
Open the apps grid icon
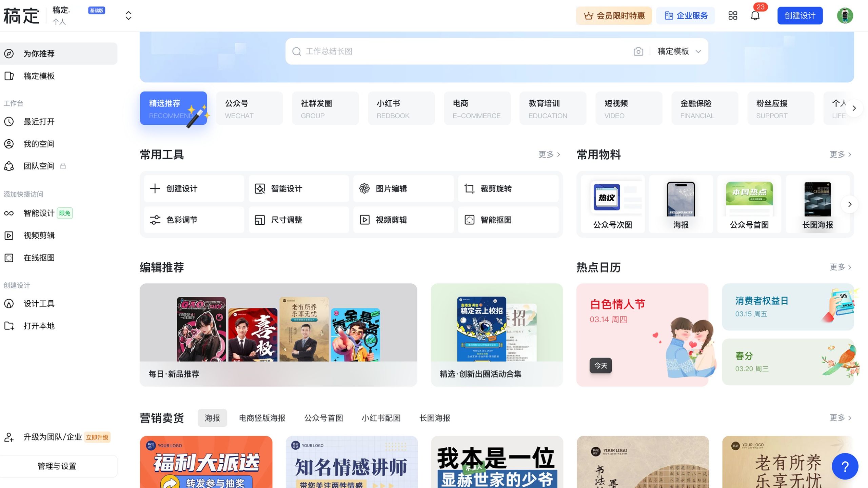[733, 16]
